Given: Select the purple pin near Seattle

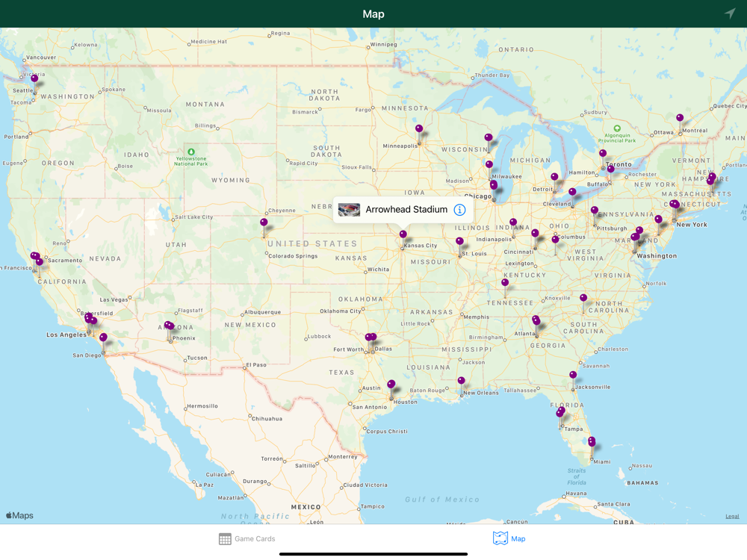Looking at the screenshot, I should click(x=34, y=78).
